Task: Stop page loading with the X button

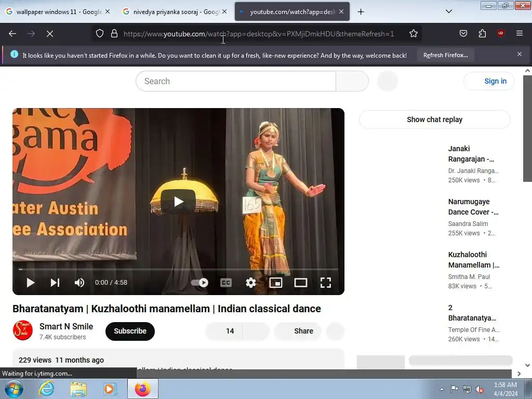Action: point(50,34)
